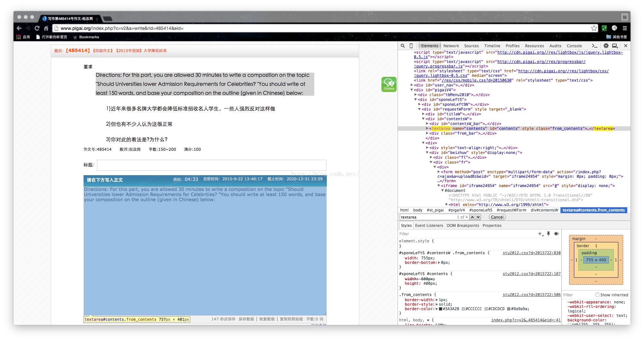The height and width of the screenshot is (341, 644).
Task: Switch to the Network tab
Action: tap(451, 46)
